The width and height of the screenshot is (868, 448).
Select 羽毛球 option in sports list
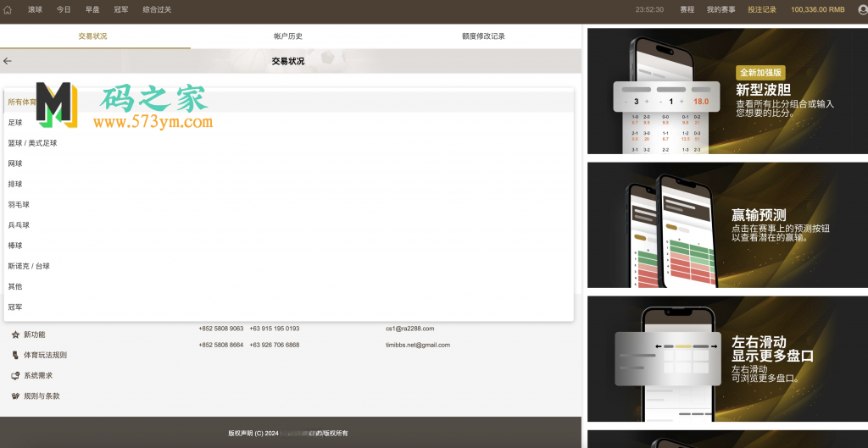(19, 204)
